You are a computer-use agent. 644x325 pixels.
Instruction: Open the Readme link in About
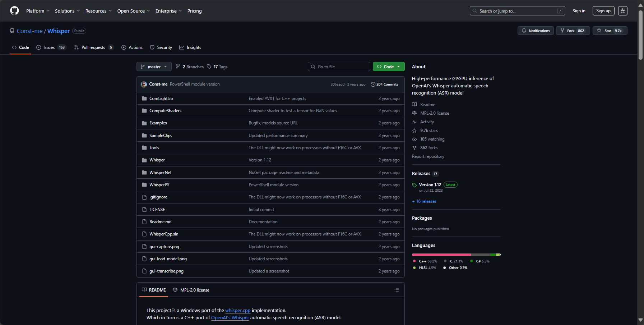[x=424, y=105]
